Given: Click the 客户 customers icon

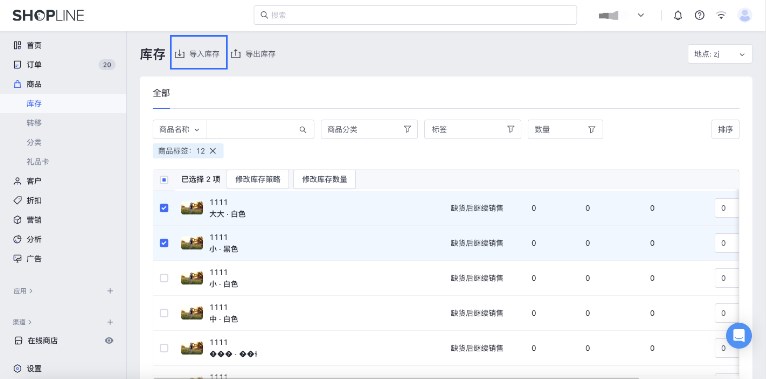Looking at the screenshot, I should (x=18, y=181).
